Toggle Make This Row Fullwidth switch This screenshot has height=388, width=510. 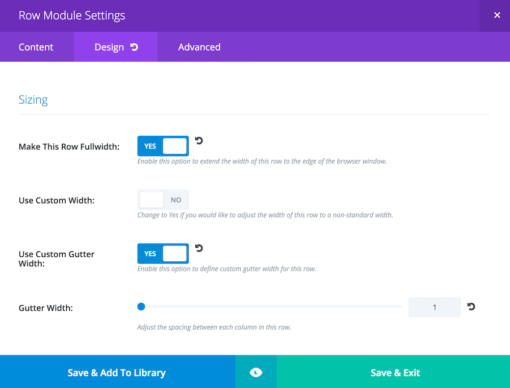pos(163,146)
